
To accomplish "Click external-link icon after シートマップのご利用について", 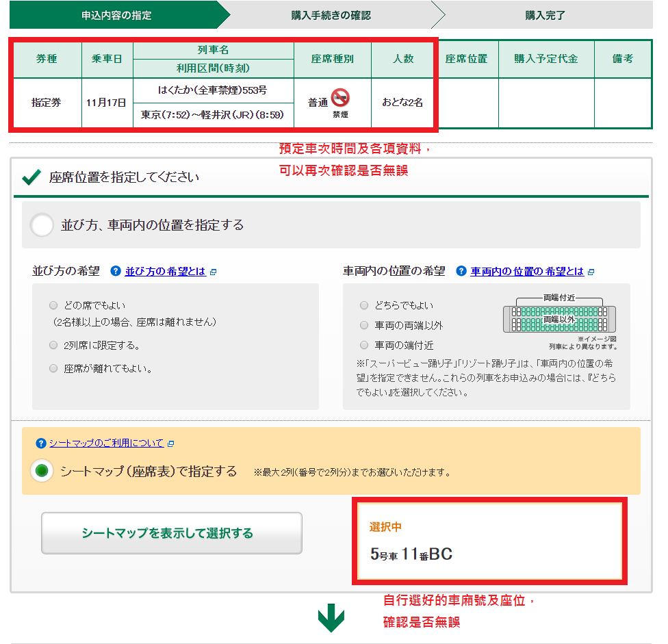I will coord(171,443).
